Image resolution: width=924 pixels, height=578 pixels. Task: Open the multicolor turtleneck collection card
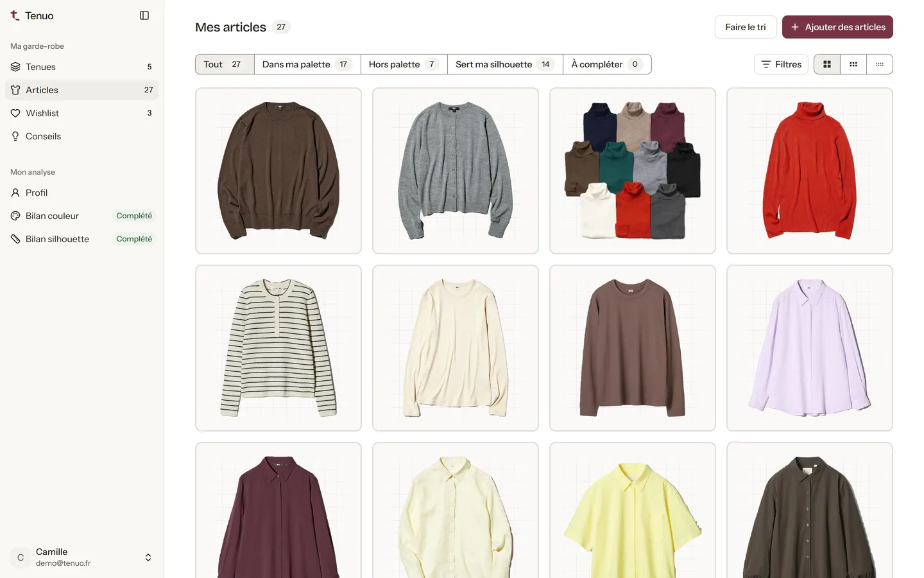click(633, 171)
